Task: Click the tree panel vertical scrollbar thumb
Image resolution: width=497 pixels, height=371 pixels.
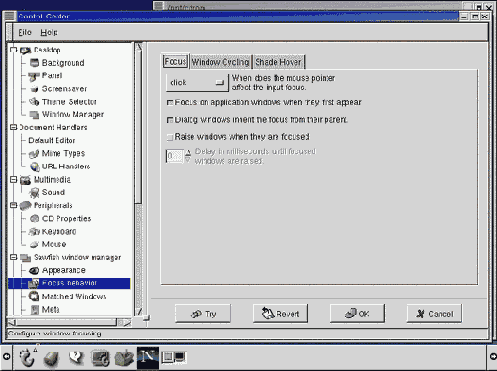Action: (139, 126)
